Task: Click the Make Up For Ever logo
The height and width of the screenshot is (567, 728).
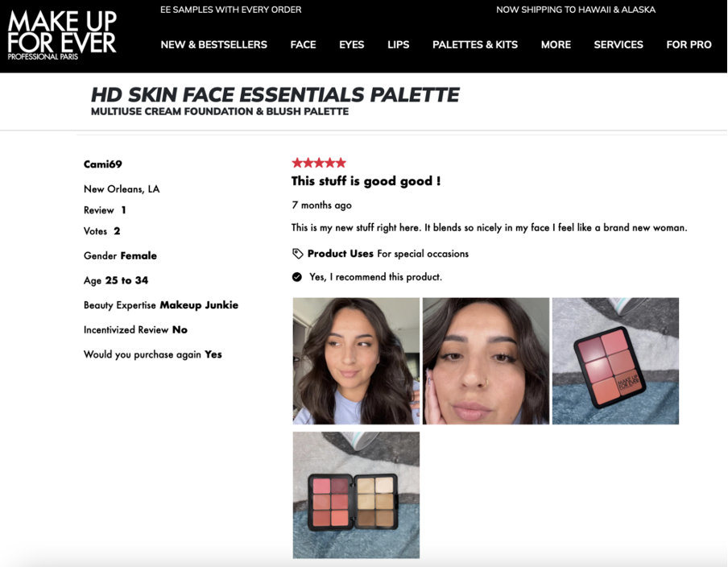Action: point(62,35)
